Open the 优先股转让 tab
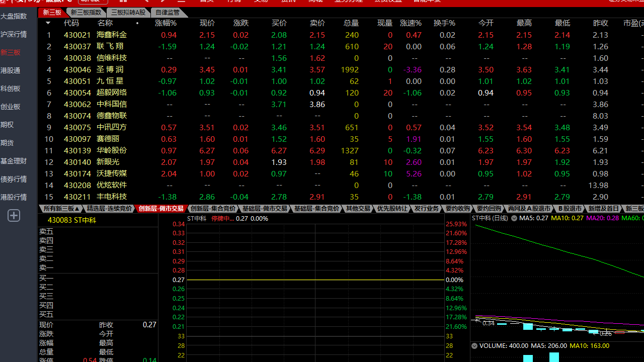This screenshot has height=362, width=644. [392, 209]
